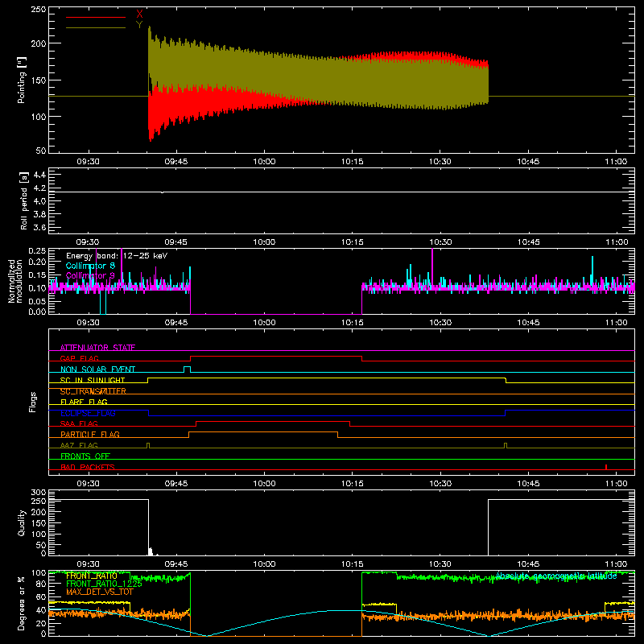
Task: Click the 'Degrees or %' axis label
Action: (x=22, y=603)
